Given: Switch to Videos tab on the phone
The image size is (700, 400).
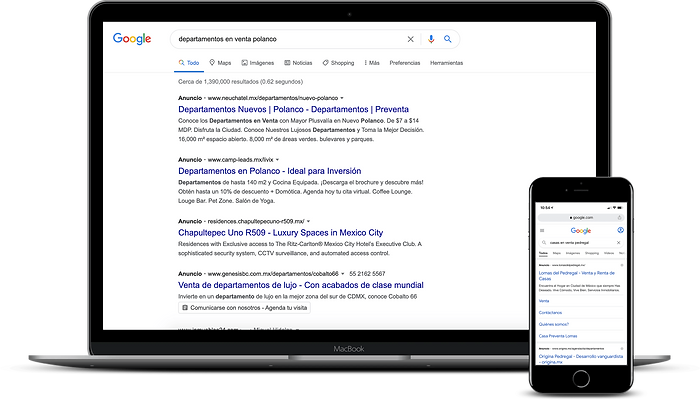Looking at the screenshot, I should pyautogui.click(x=608, y=253).
